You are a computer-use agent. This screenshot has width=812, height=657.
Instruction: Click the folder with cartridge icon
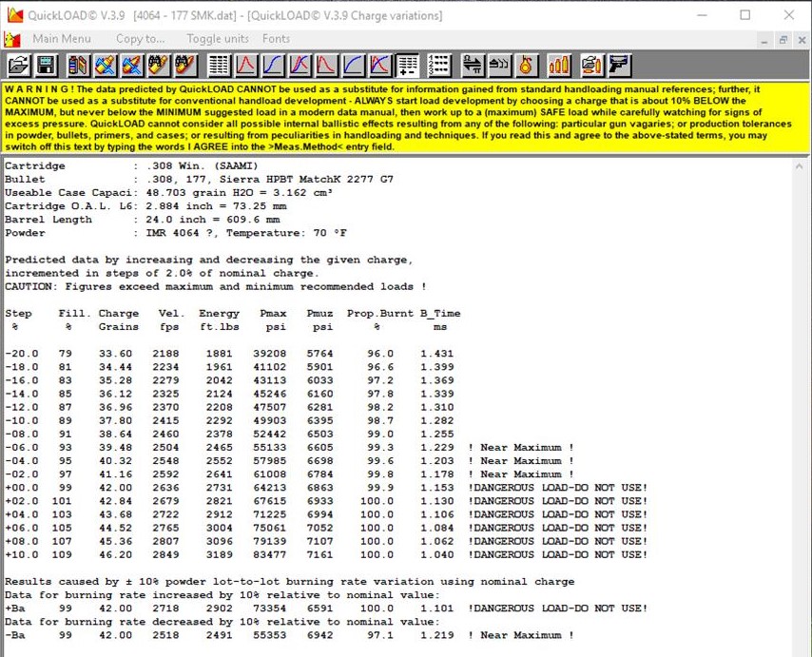pos(591,66)
